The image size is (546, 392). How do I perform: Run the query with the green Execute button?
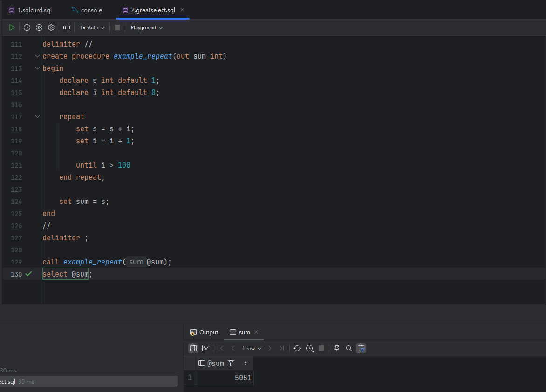tap(12, 27)
